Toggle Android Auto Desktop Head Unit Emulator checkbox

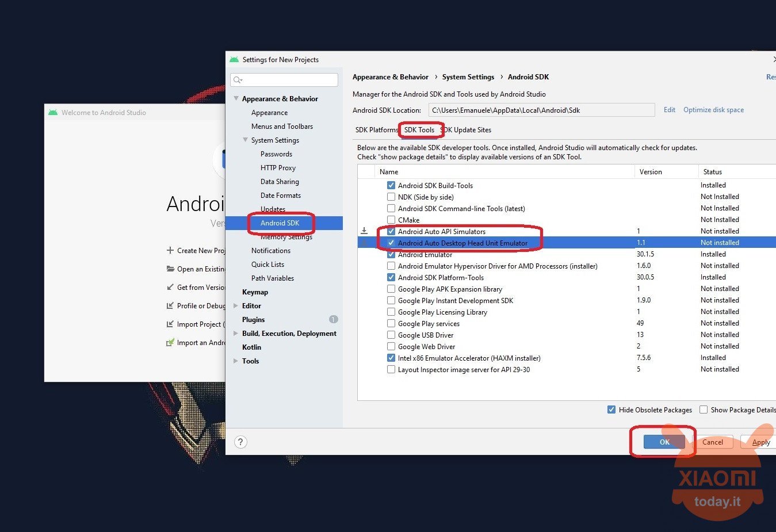[391, 243]
